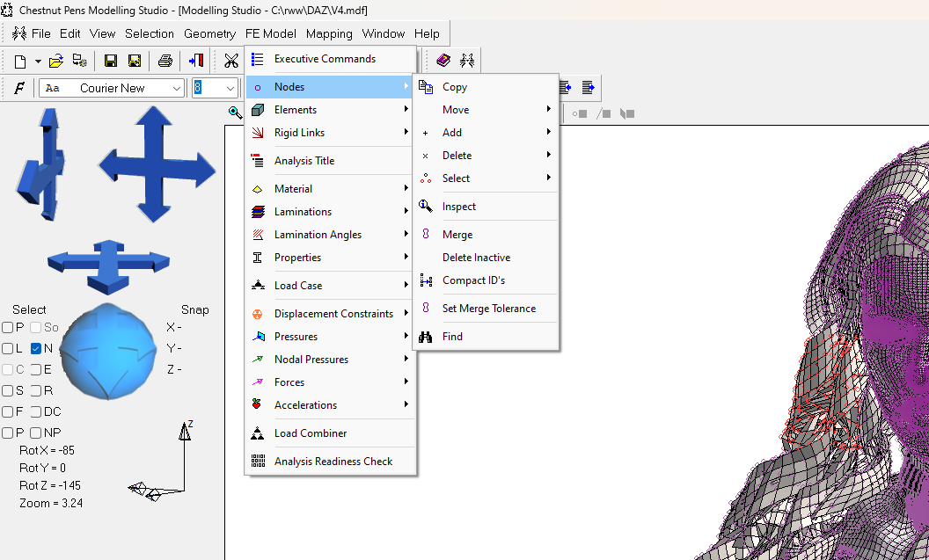Click the exit door icon in toolbar
The image size is (929, 560).
pyautogui.click(x=196, y=61)
